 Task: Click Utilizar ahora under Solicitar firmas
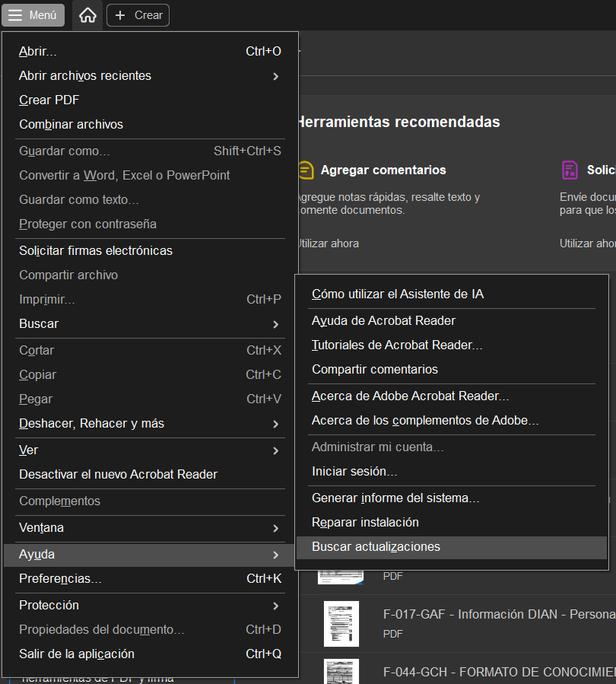coord(588,243)
